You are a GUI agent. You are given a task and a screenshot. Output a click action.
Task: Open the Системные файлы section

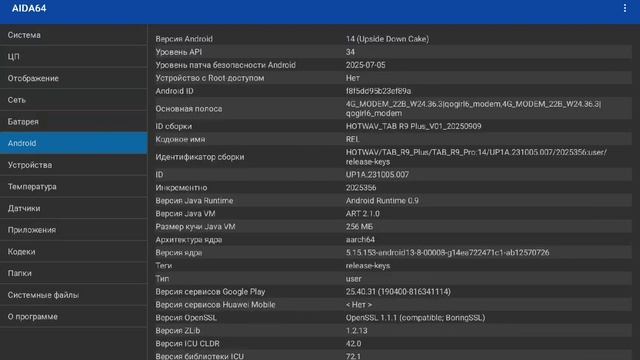(73, 295)
